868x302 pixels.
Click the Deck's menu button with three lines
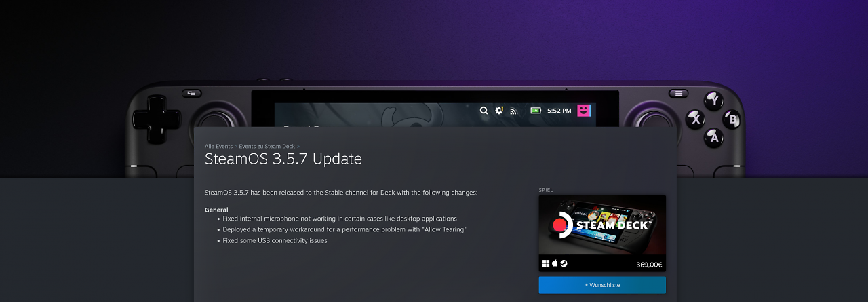(678, 93)
